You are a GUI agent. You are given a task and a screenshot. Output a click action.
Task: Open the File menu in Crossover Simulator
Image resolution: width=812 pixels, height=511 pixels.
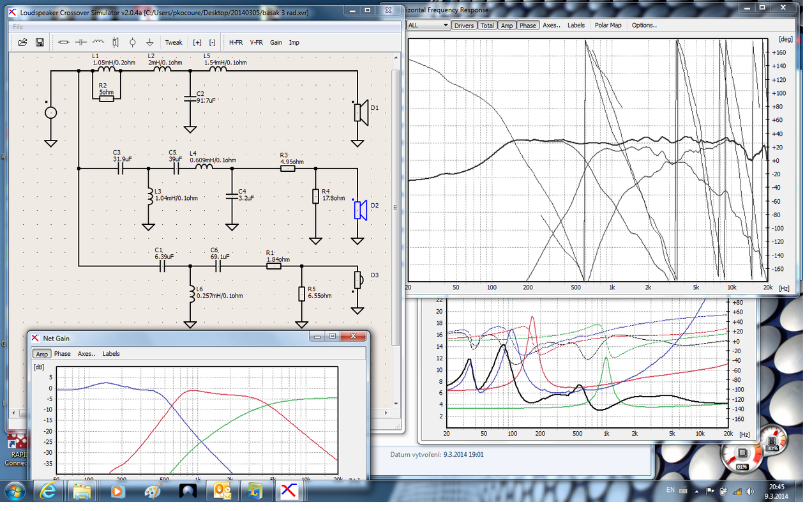pyautogui.click(x=18, y=27)
